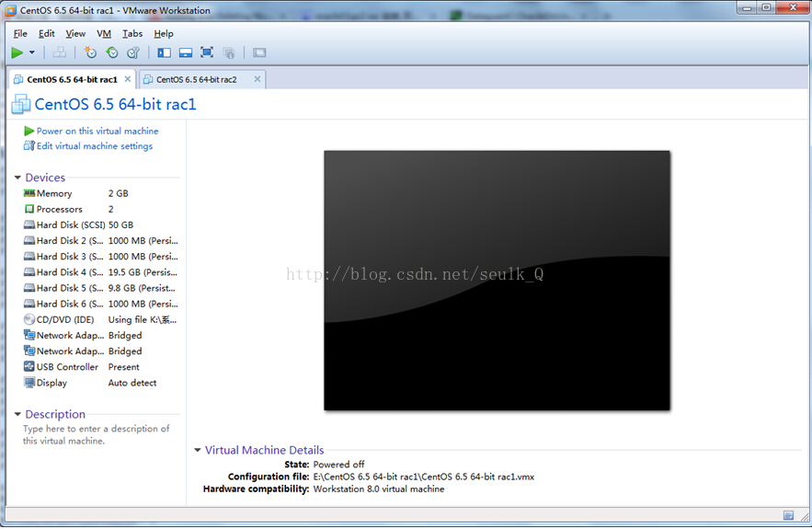Close the CentOS 6.5 64-bit rac1 tab

pos(128,79)
